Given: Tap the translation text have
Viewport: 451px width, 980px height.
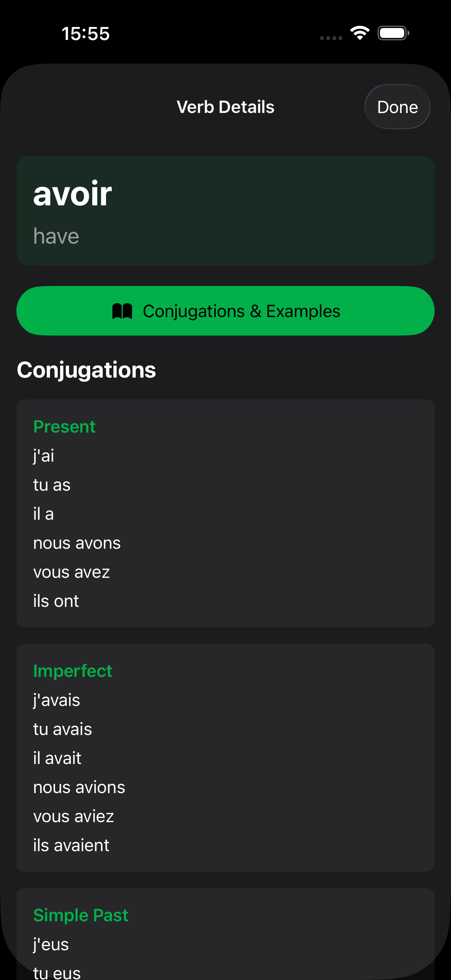Looking at the screenshot, I should pyautogui.click(x=56, y=236).
